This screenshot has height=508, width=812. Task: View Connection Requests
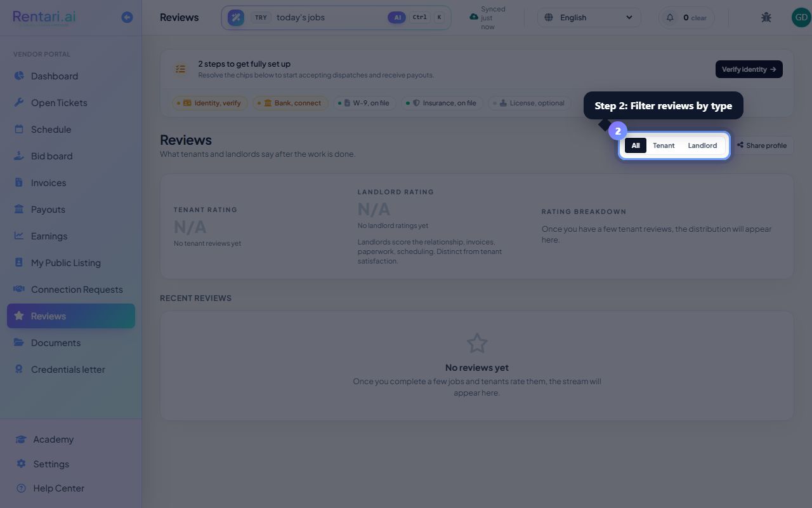pos(71,290)
